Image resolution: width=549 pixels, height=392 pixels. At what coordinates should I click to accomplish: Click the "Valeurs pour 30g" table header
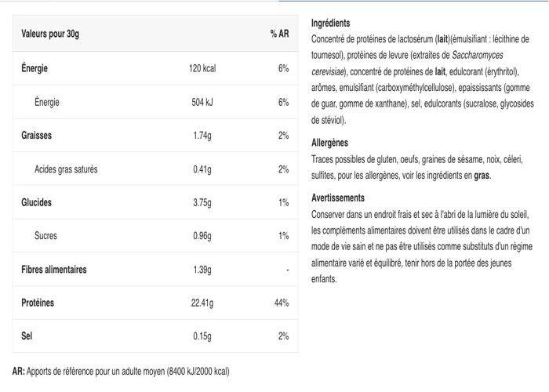click(51, 34)
